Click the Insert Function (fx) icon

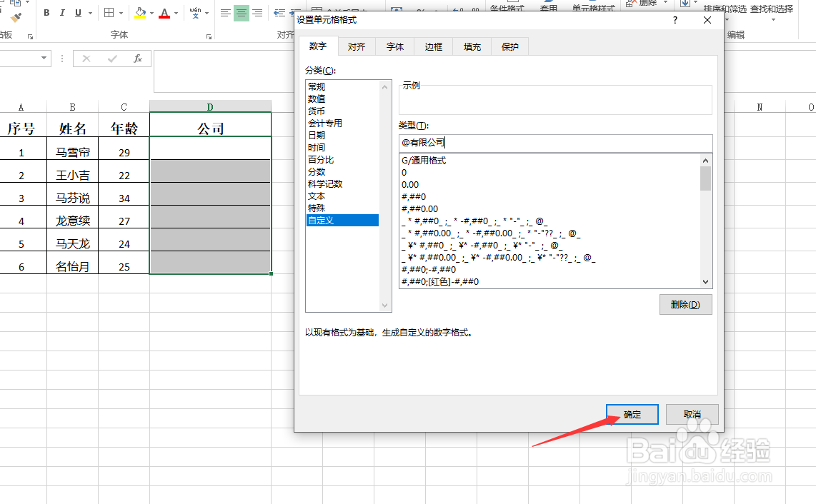point(138,59)
